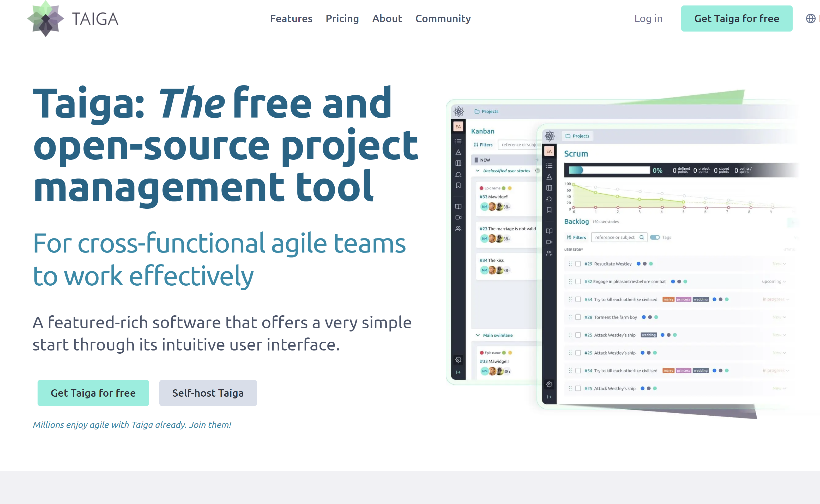820x504 pixels.
Task: Open Filters in the Backlog section
Action: point(576,237)
